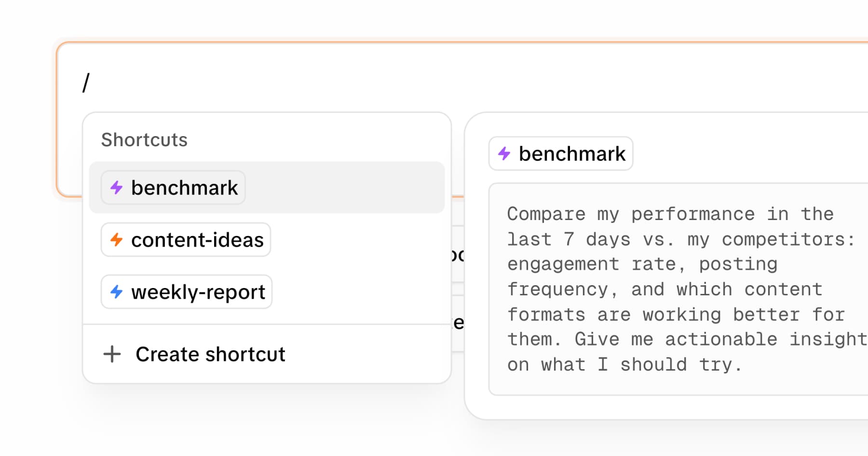868x456 pixels.
Task: Click the benchmark shortcut badge in the list
Action: (x=172, y=188)
